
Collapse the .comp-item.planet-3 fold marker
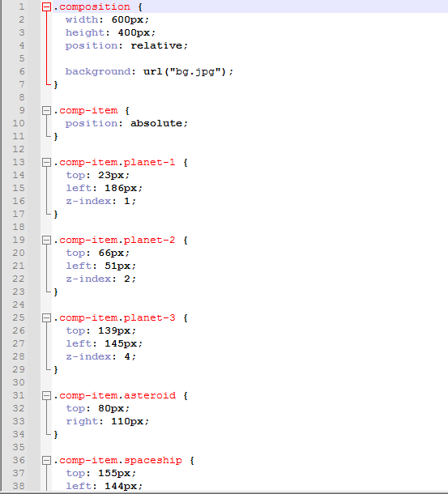[46, 317]
